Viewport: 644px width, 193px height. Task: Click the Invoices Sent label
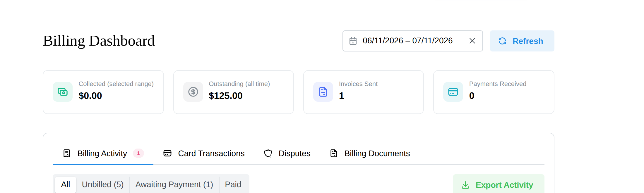tap(358, 84)
